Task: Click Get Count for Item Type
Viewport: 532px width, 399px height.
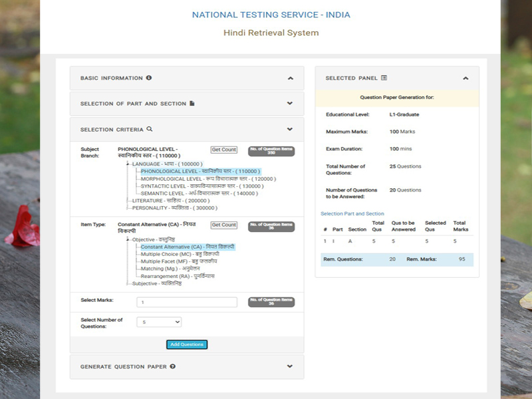Action: click(224, 225)
